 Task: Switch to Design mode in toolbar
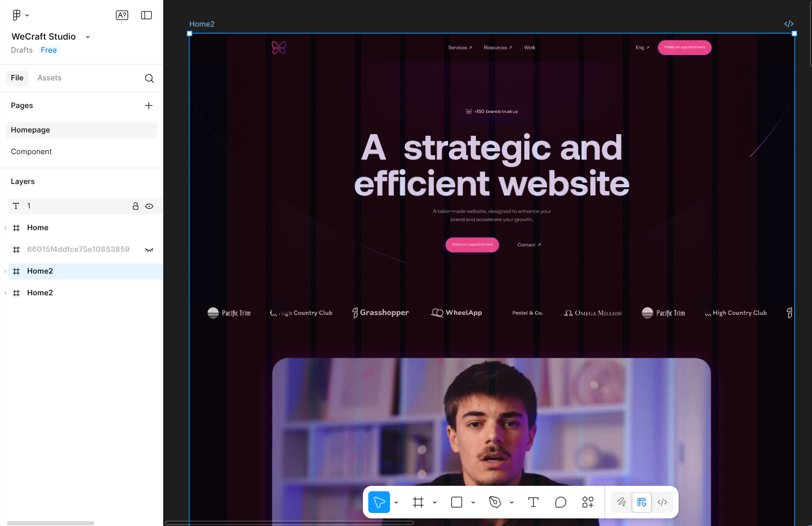[x=642, y=502]
